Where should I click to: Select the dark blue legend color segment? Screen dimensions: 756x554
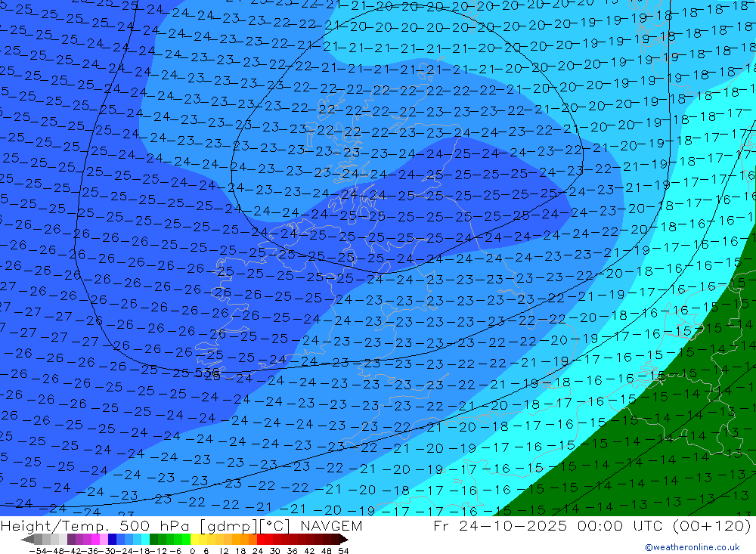coord(112,539)
